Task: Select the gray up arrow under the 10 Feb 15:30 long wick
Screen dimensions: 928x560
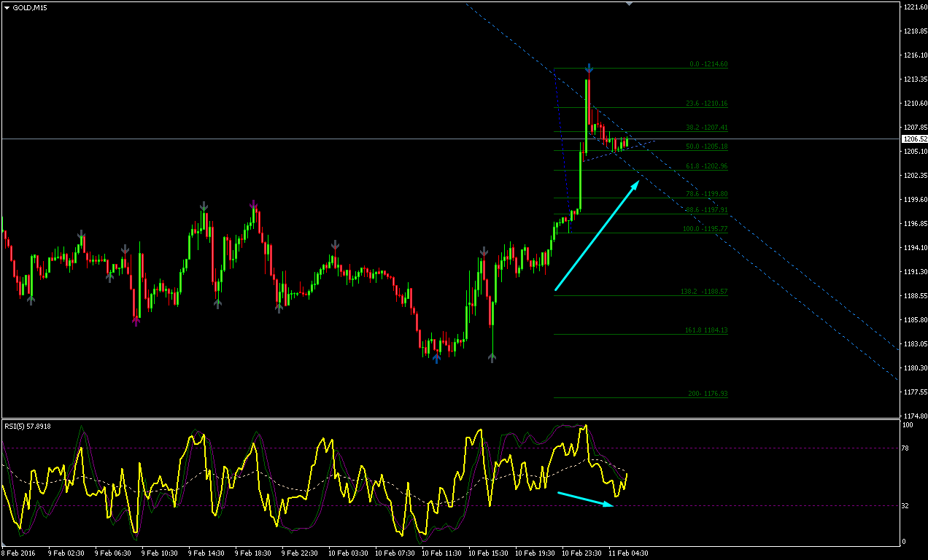Action: (492, 357)
